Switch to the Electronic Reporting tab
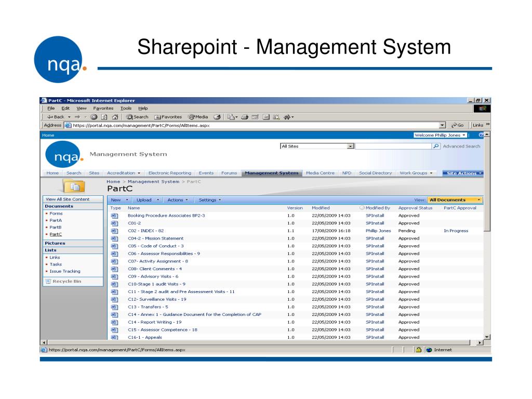532x399 pixels. pos(170,173)
